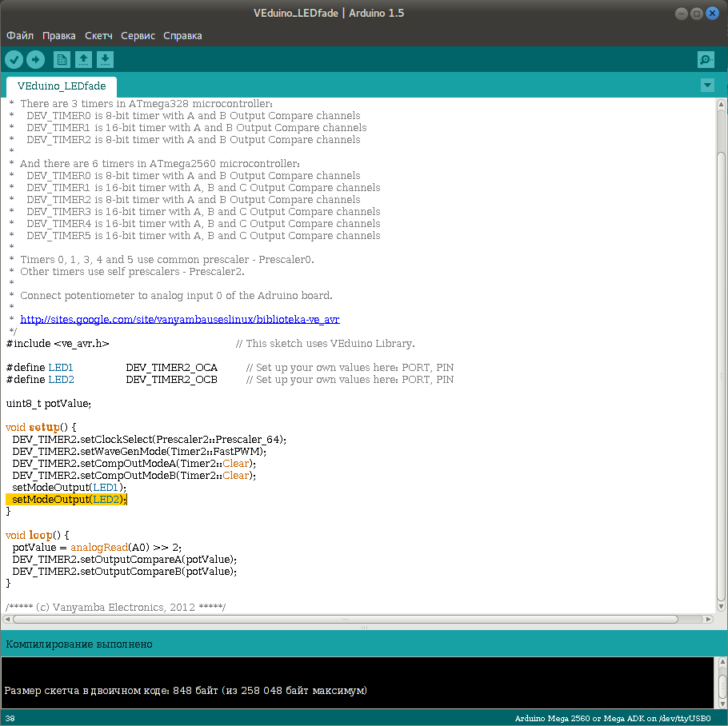Click the highlighted setModeOutput(LED2) line
The width and height of the screenshot is (728, 726).
67,500
